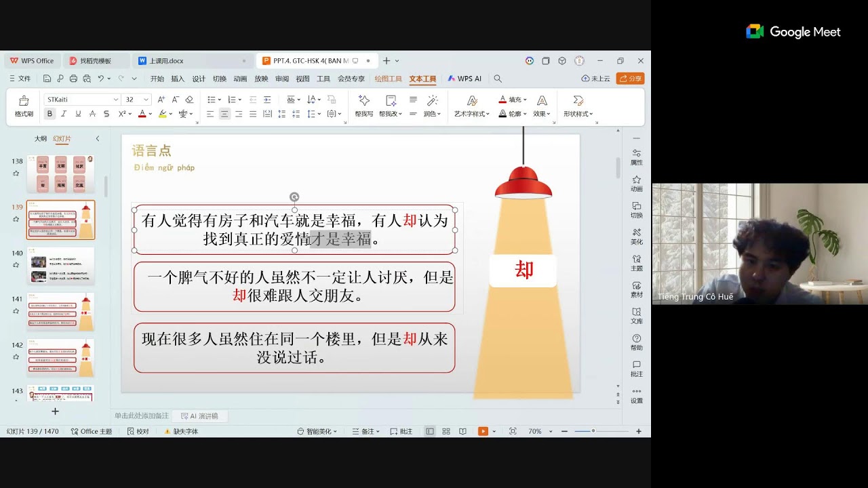Click the Print icon in quick access toolbar
The width and height of the screenshot is (868, 488).
pos(75,79)
